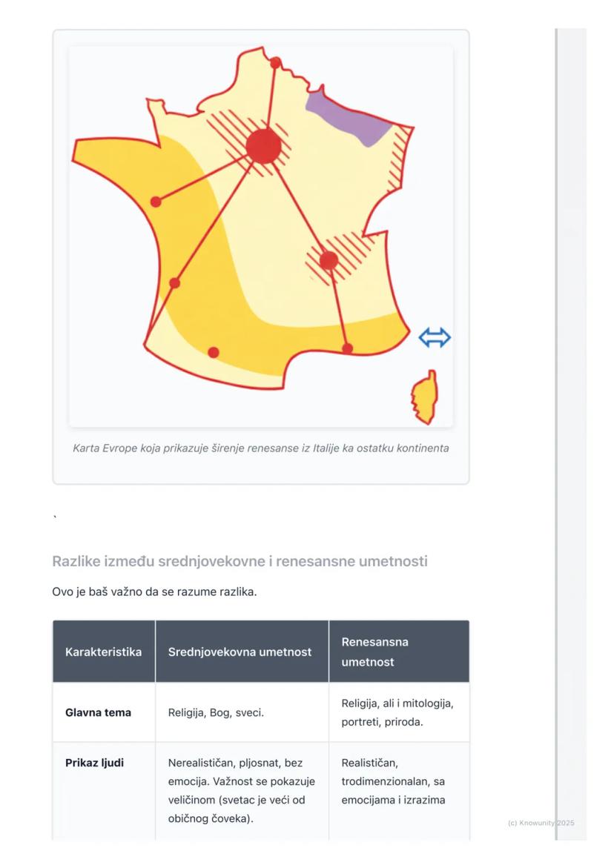Click the 'Srednjovekovna umetnost' column header
Image resolution: width=614 pixels, height=868 pixels.
click(240, 652)
